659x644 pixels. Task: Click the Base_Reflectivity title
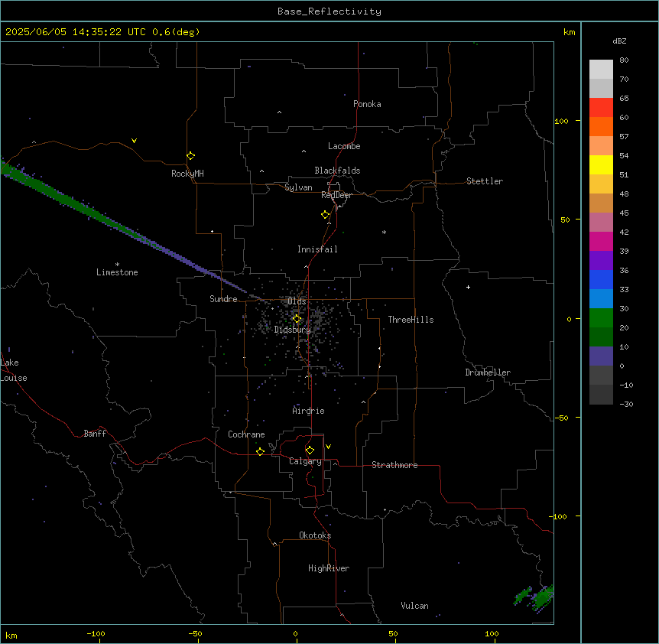point(329,11)
